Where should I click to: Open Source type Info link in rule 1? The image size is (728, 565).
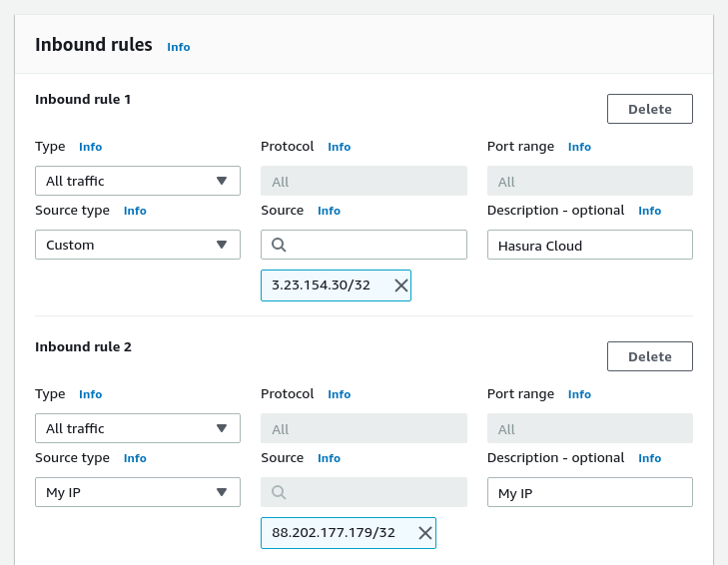coord(135,211)
